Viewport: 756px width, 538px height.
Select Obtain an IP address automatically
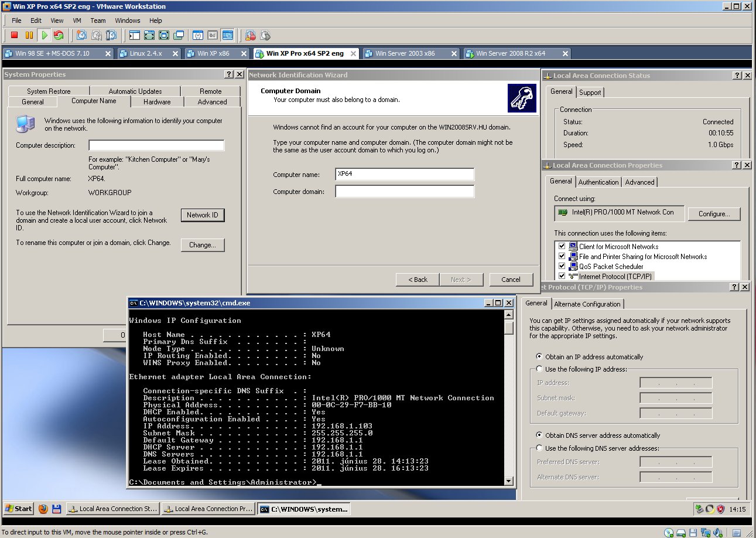(x=539, y=356)
